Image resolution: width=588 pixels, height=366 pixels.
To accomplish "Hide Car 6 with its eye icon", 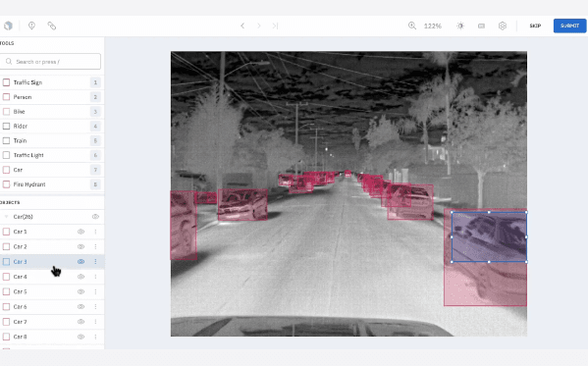I will pyautogui.click(x=80, y=306).
